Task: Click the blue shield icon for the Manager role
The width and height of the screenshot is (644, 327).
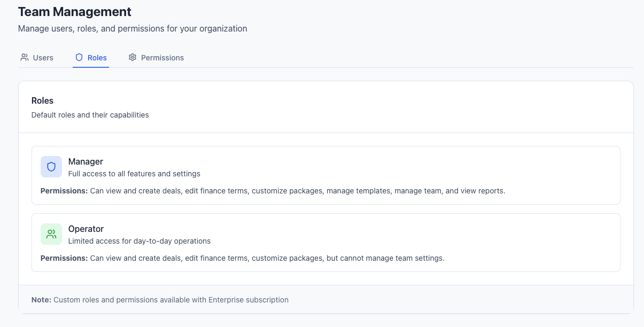Action: 51,166
